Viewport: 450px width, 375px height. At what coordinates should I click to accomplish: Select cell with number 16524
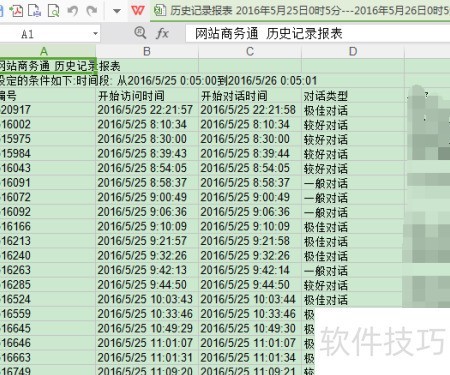point(48,299)
